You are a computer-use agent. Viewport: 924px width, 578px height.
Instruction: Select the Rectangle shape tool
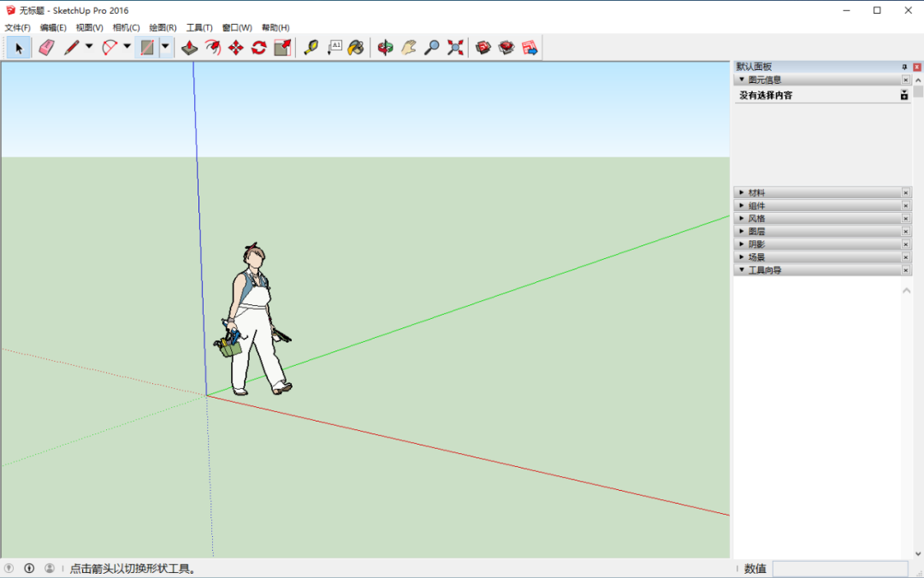pos(147,48)
